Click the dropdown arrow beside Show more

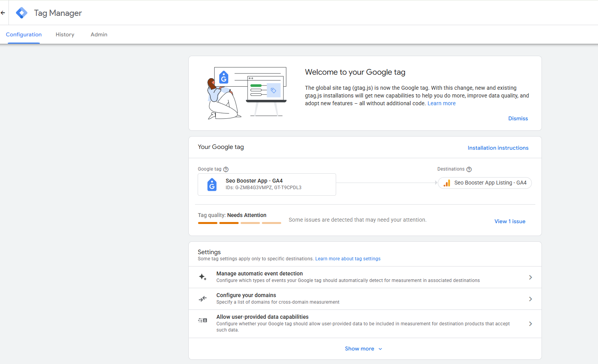[x=380, y=349]
